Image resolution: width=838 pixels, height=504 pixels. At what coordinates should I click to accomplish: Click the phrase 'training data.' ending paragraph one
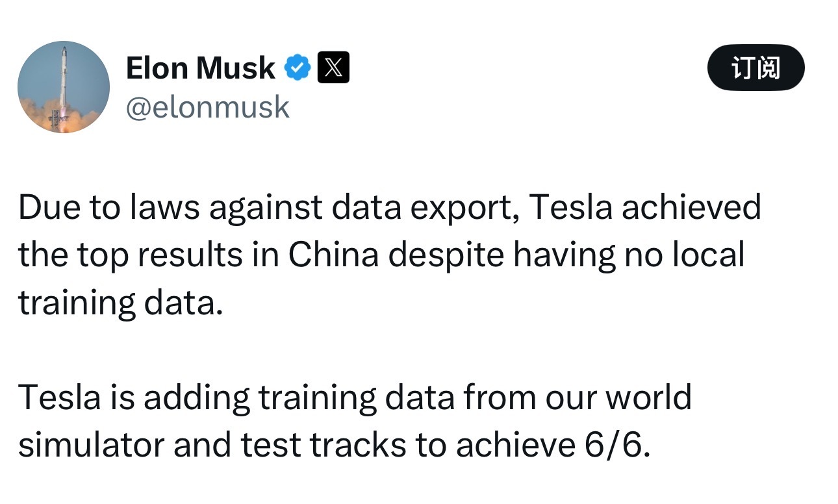[x=120, y=303]
